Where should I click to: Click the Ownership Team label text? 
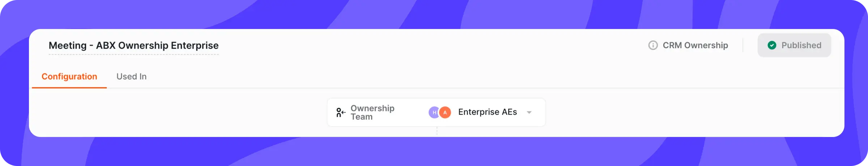[x=373, y=112]
